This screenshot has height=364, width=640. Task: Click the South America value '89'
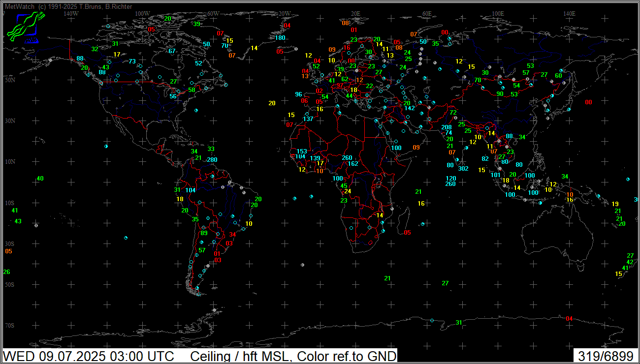coord(204,233)
